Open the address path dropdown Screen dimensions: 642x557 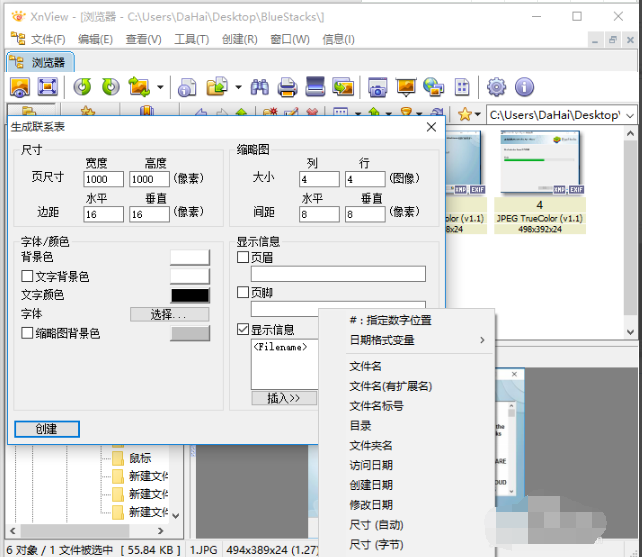pos(628,115)
